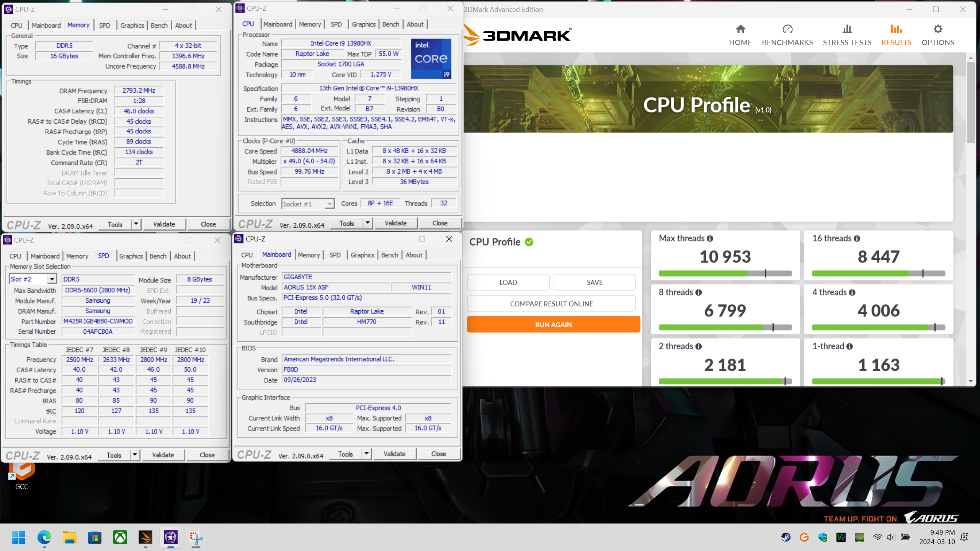This screenshot has width=980, height=551.
Task: Click the volume speaker tray icon
Action: (890, 537)
